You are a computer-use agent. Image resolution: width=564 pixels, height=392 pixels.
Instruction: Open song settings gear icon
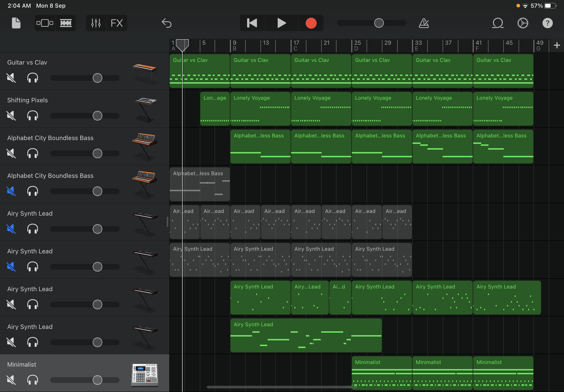pyautogui.click(x=522, y=23)
